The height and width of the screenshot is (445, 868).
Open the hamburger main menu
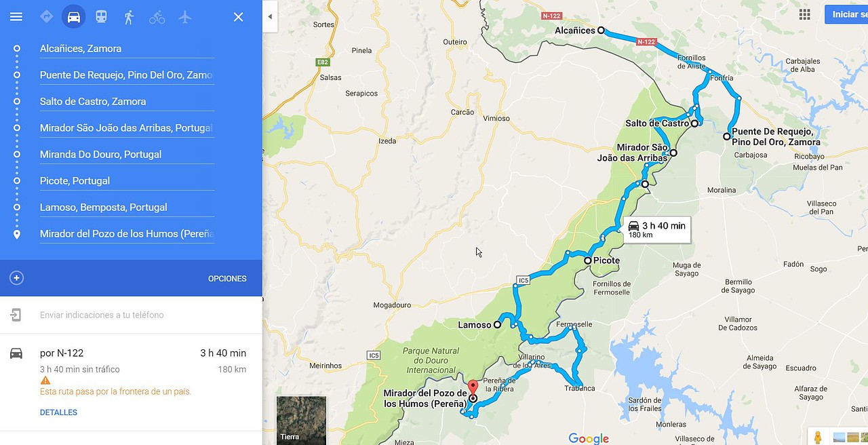click(x=16, y=17)
